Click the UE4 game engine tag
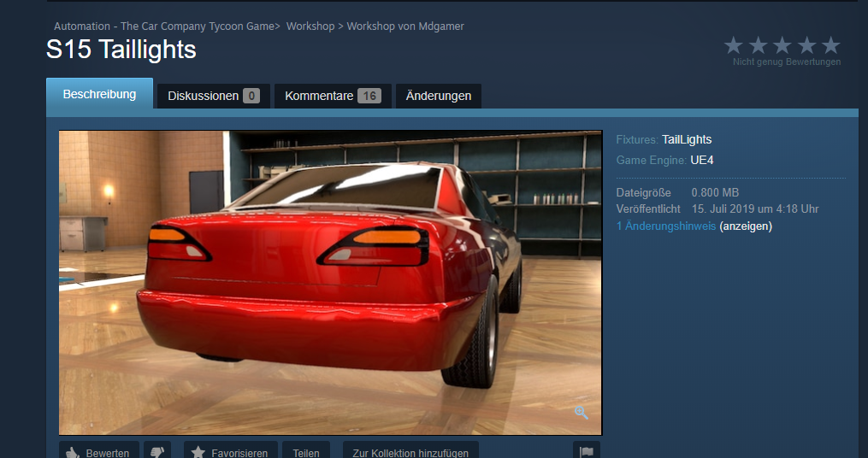Screen dimensions: 868x458 pyautogui.click(x=701, y=161)
